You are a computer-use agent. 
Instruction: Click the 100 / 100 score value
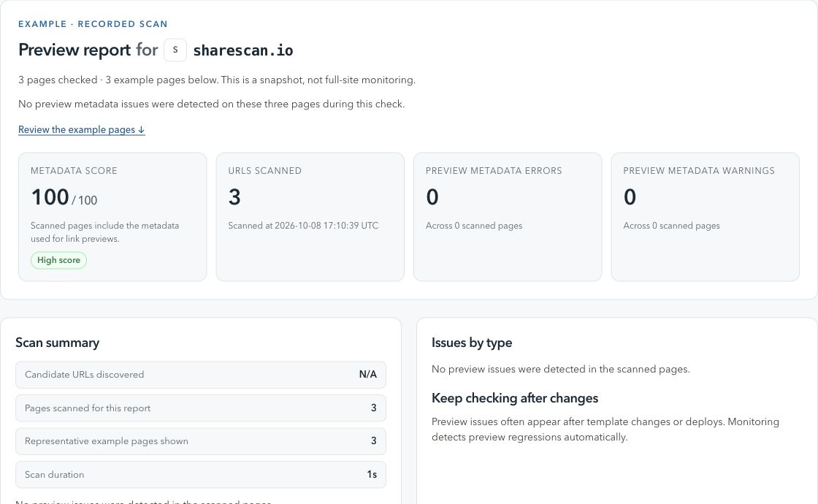coord(64,197)
